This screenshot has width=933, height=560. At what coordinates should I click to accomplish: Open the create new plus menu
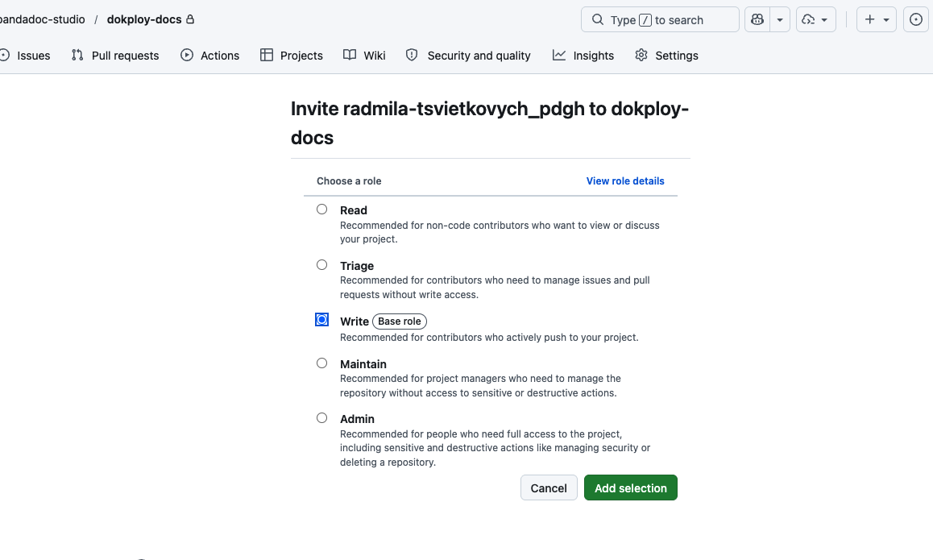pyautogui.click(x=877, y=19)
